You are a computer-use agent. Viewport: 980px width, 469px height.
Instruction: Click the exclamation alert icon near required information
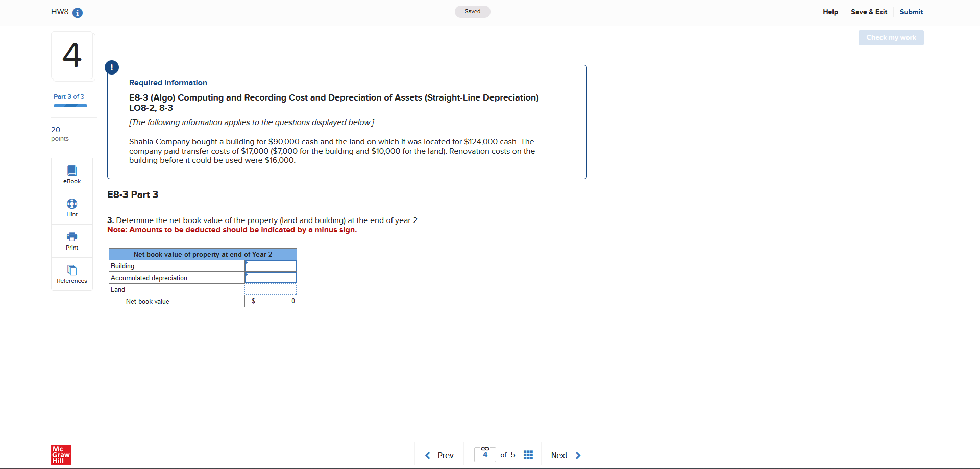pyautogui.click(x=111, y=67)
